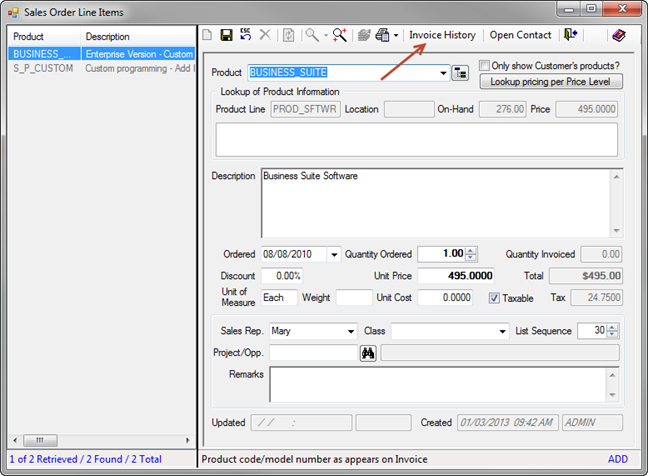Click Description scrollbar up arrow
This screenshot has width=648, height=476.
pyautogui.click(x=617, y=177)
